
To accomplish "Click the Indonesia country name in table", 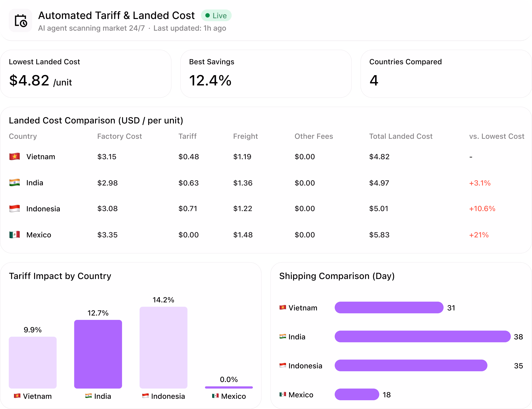I will [x=43, y=209].
